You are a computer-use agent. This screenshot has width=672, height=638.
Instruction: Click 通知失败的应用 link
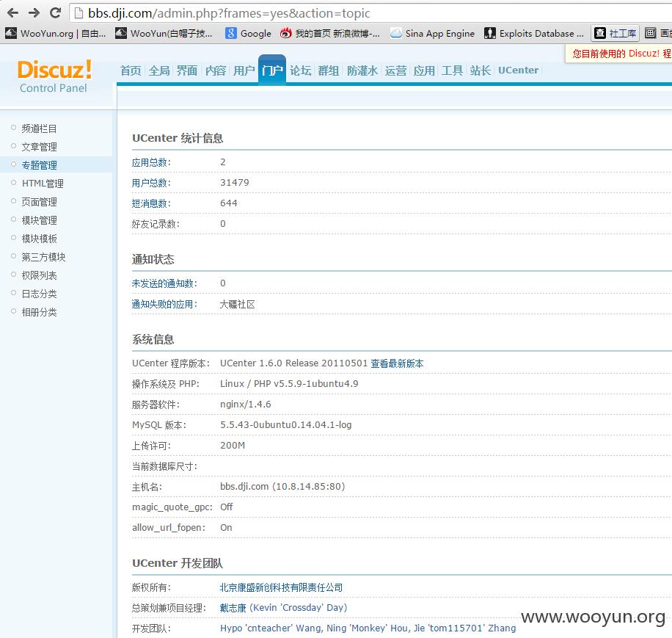click(164, 305)
